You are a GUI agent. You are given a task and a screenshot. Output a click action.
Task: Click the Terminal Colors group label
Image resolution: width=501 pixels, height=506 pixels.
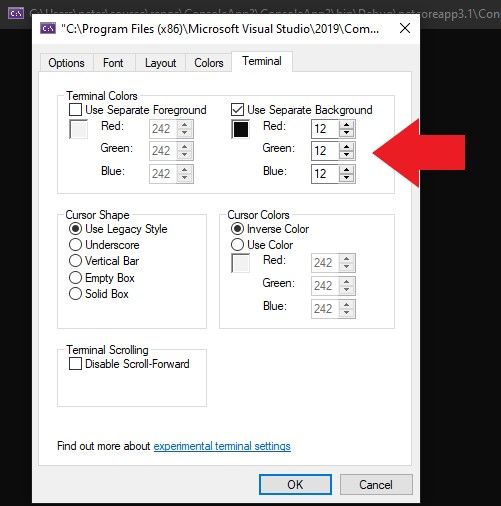pyautogui.click(x=102, y=96)
